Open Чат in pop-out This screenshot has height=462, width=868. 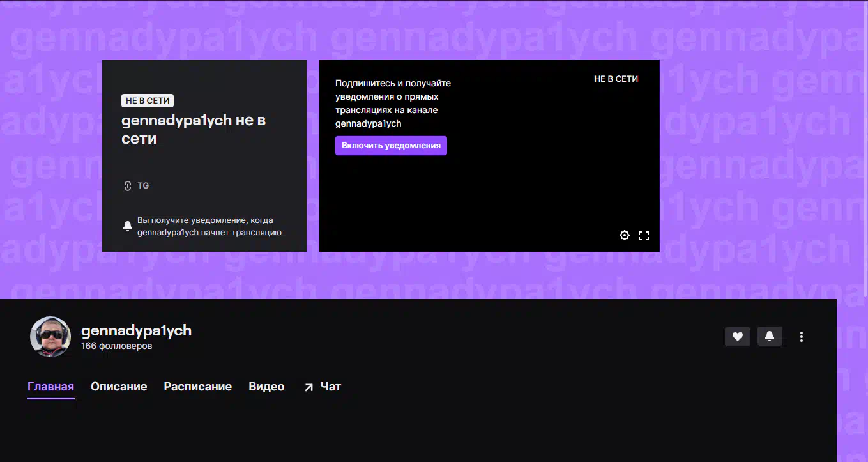[x=323, y=387]
